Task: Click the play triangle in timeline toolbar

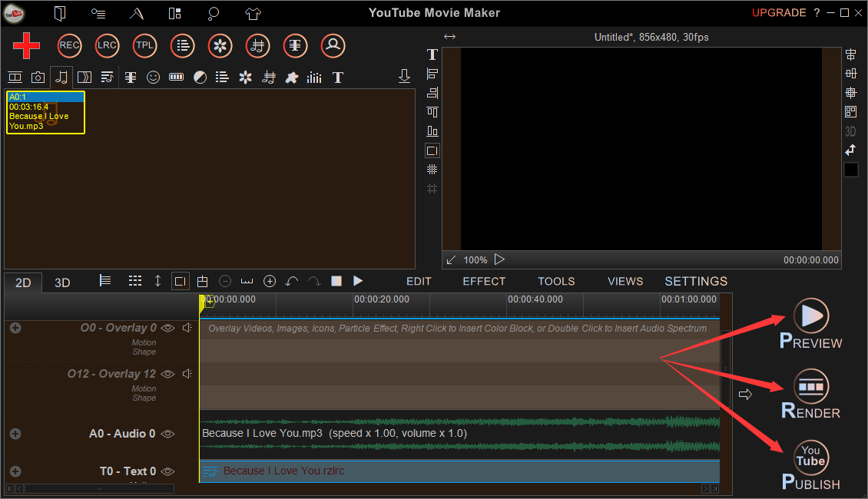Action: click(358, 281)
